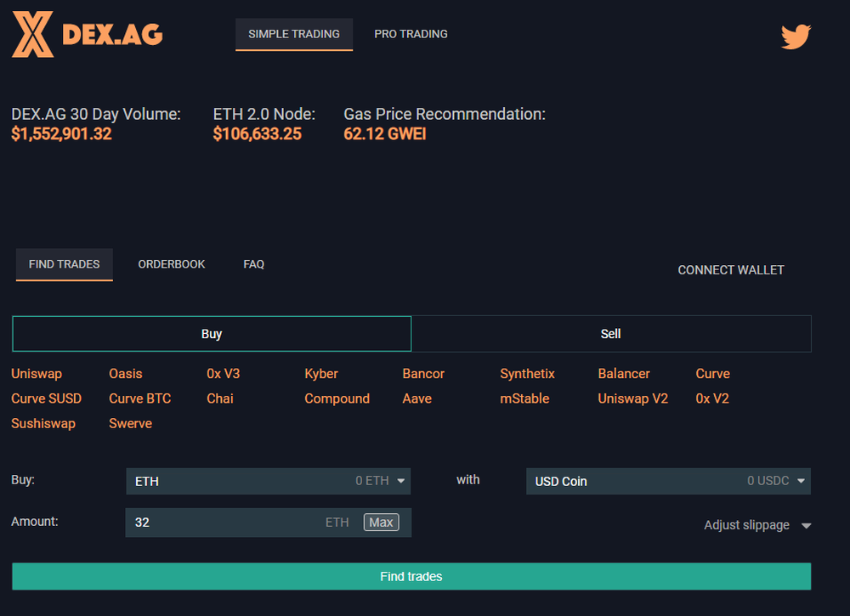Toggle the Synthetix exchange
Image resolution: width=850 pixels, height=616 pixels.
pyautogui.click(x=528, y=374)
